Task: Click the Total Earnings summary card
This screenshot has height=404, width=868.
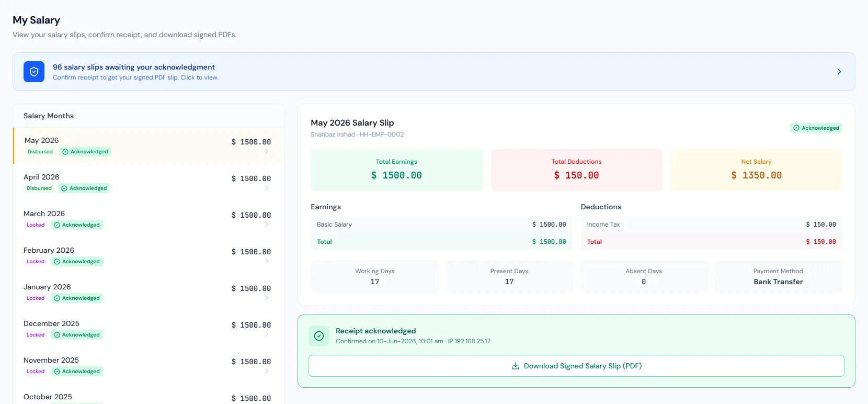Action: point(396,170)
